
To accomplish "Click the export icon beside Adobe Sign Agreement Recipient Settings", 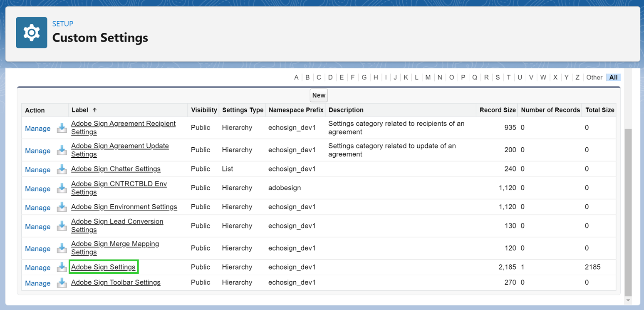I will click(x=62, y=129).
